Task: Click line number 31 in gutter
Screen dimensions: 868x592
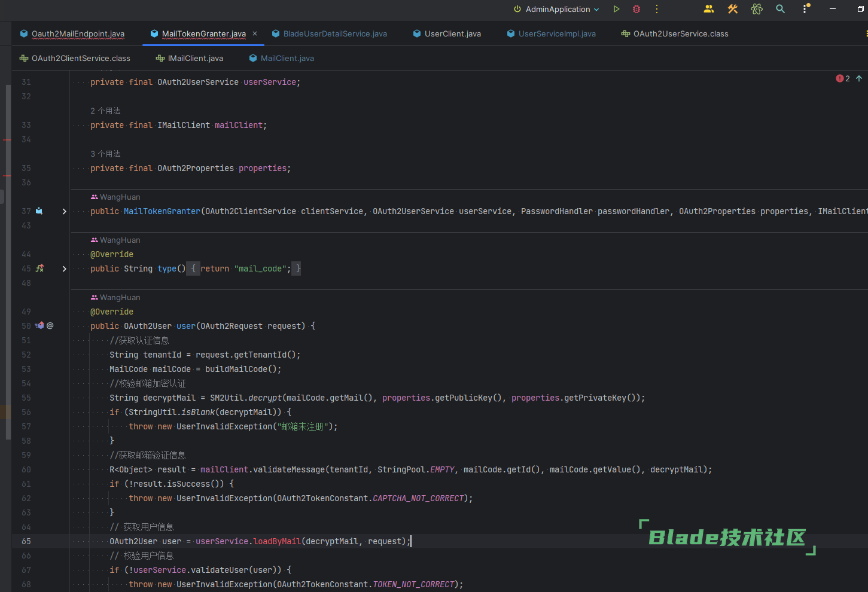Action: tap(26, 82)
